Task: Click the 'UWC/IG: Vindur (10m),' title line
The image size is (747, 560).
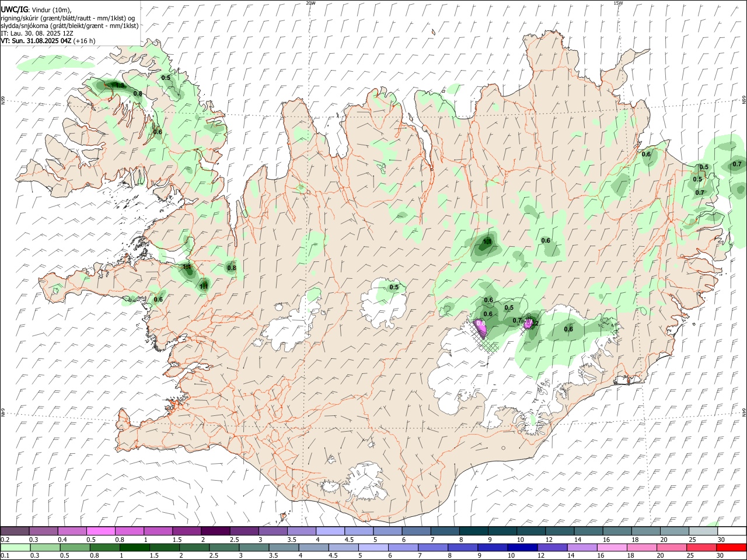Action: [36, 9]
